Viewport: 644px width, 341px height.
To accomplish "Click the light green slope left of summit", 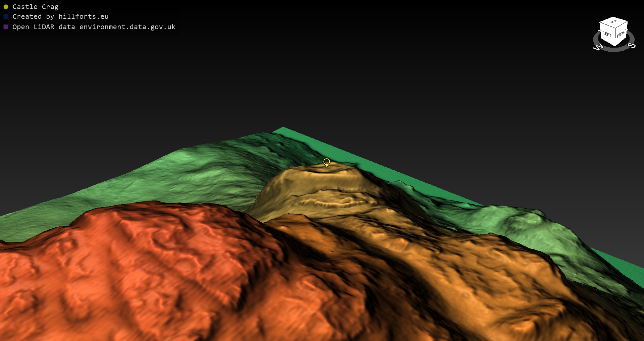I will (201, 168).
